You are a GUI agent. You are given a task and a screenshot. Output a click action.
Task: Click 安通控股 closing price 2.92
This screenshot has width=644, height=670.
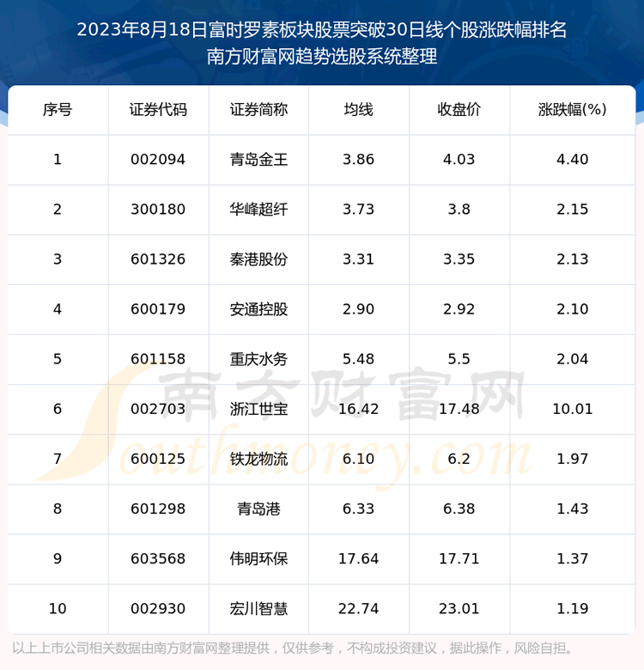(459, 309)
